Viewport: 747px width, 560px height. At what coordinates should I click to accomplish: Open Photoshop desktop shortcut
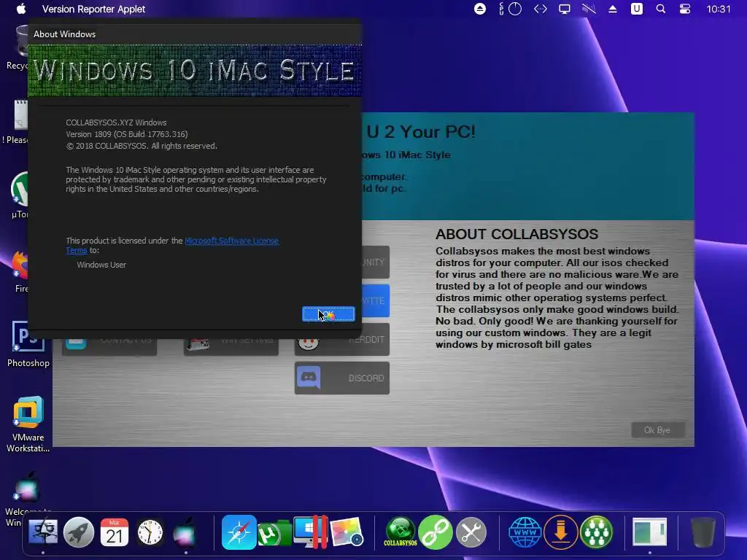click(x=28, y=344)
